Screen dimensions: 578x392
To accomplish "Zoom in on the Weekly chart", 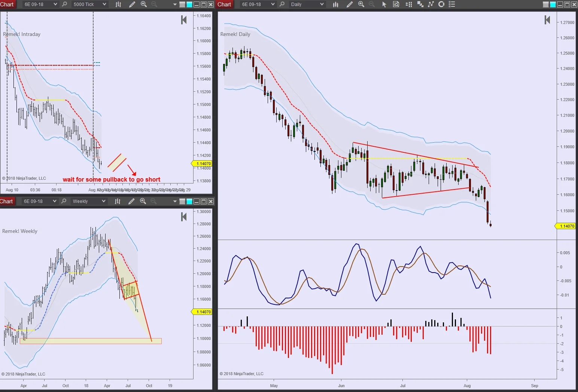I will pos(143,201).
